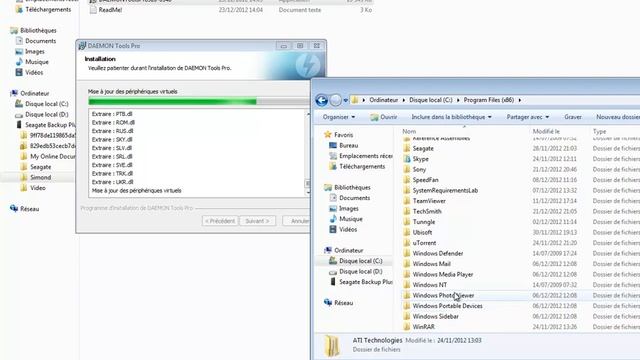
Task: Select My Online Documents folder in the back window sidebar
Action: pos(52,156)
